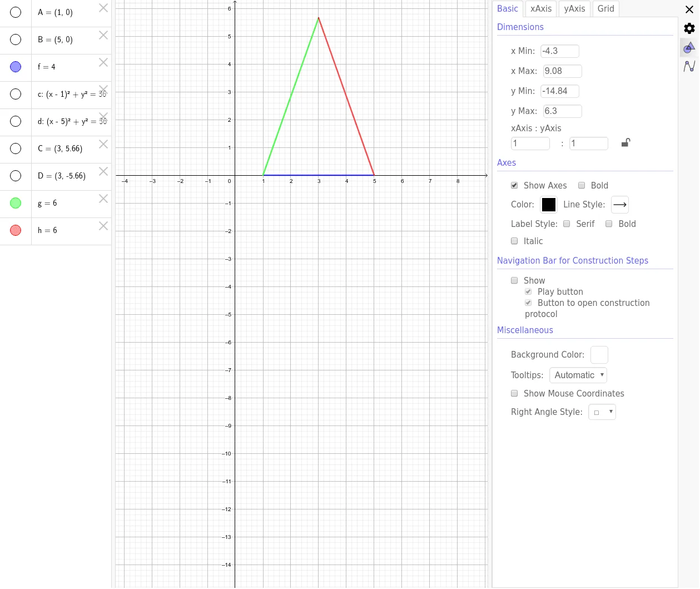700x589 pixels.
Task: Toggle visibility of point C
Action: point(16,149)
